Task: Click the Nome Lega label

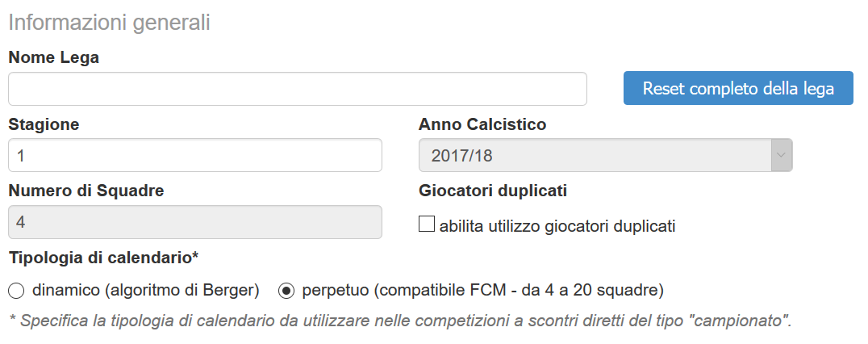Action: click(x=54, y=57)
